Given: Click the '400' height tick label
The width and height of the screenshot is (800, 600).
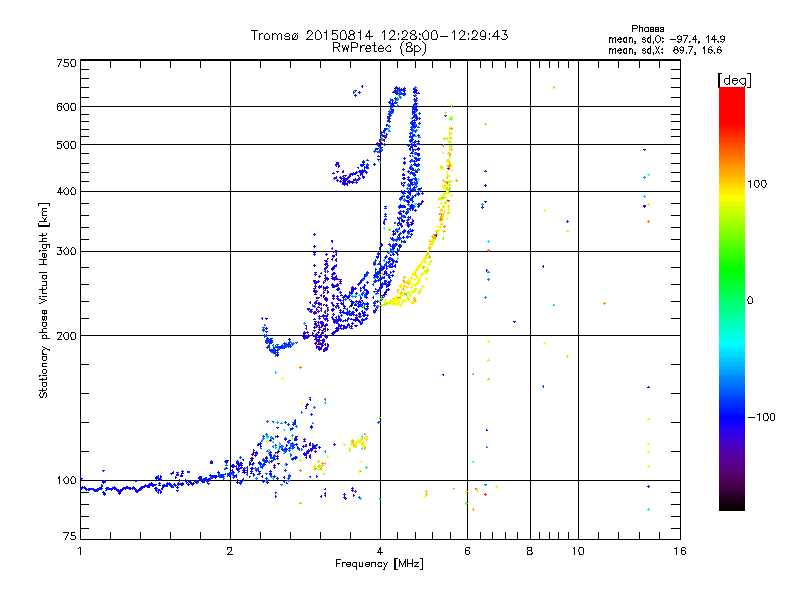Looking at the screenshot, I should [66, 192].
